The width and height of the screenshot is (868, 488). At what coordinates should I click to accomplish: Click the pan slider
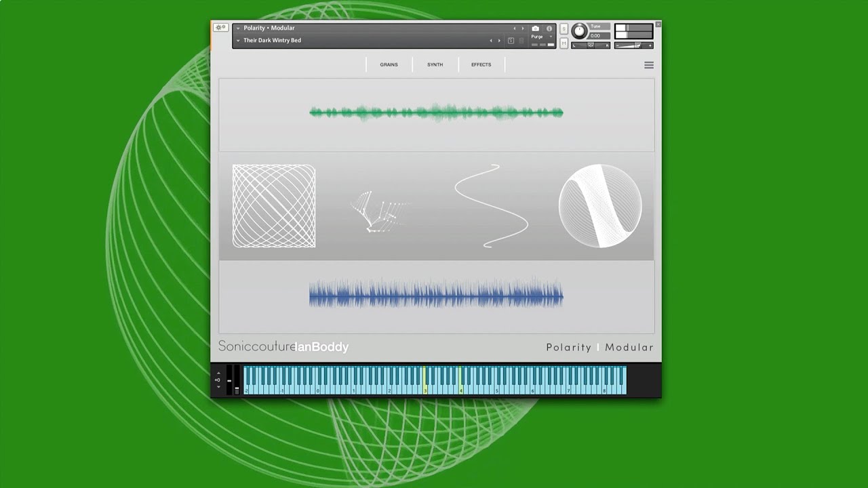(591, 45)
